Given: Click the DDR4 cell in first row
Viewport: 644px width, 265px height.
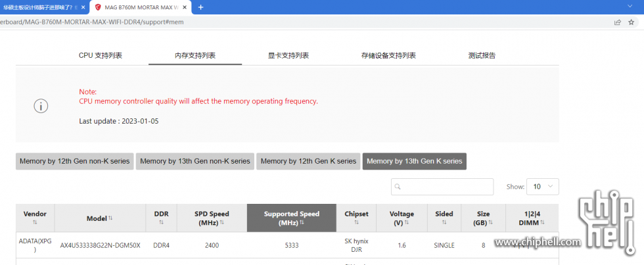Looking at the screenshot, I should point(161,245).
